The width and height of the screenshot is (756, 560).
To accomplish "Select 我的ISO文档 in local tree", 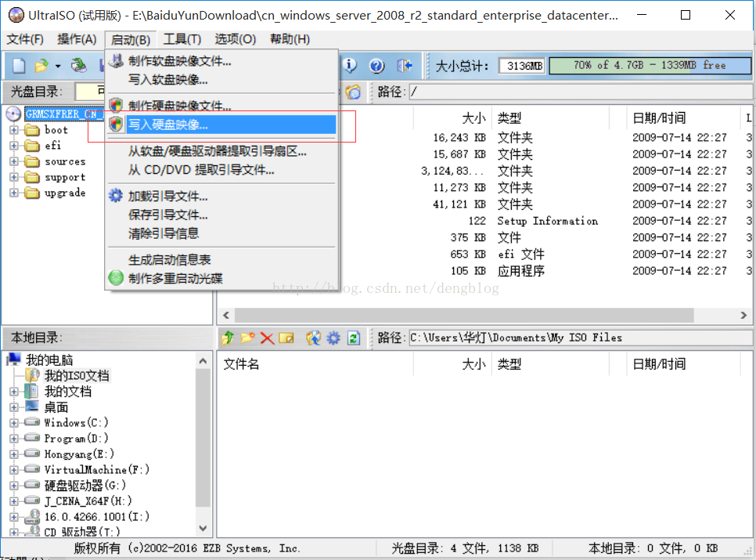I will tap(77, 376).
